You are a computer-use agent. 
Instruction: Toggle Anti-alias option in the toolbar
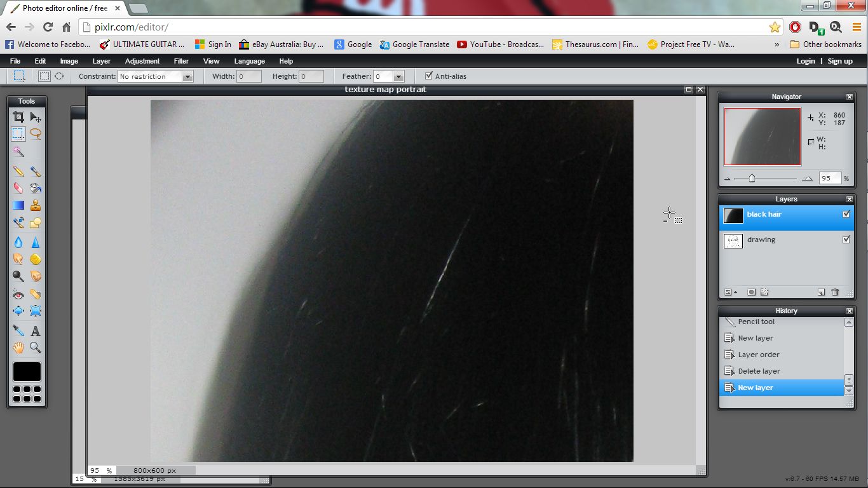[x=429, y=76]
